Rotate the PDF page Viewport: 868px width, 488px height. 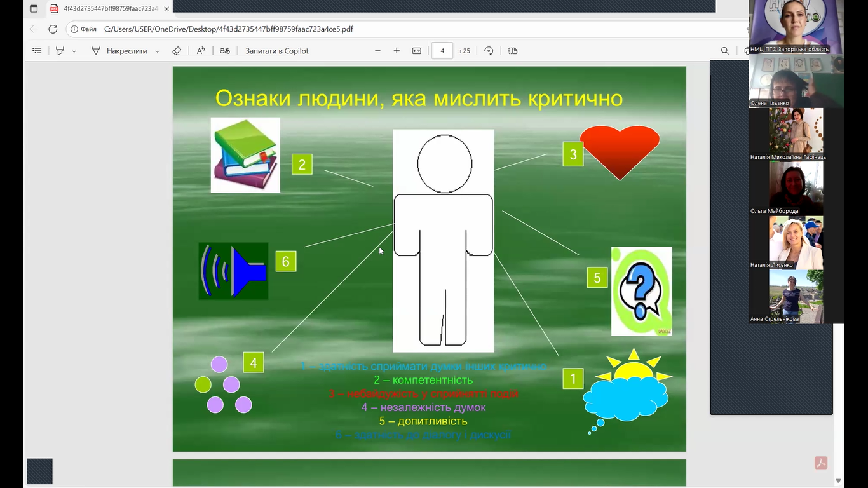coord(489,51)
